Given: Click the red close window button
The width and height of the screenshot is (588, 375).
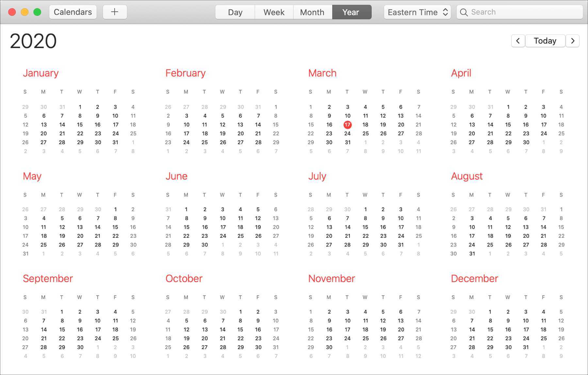Looking at the screenshot, I should pos(12,12).
